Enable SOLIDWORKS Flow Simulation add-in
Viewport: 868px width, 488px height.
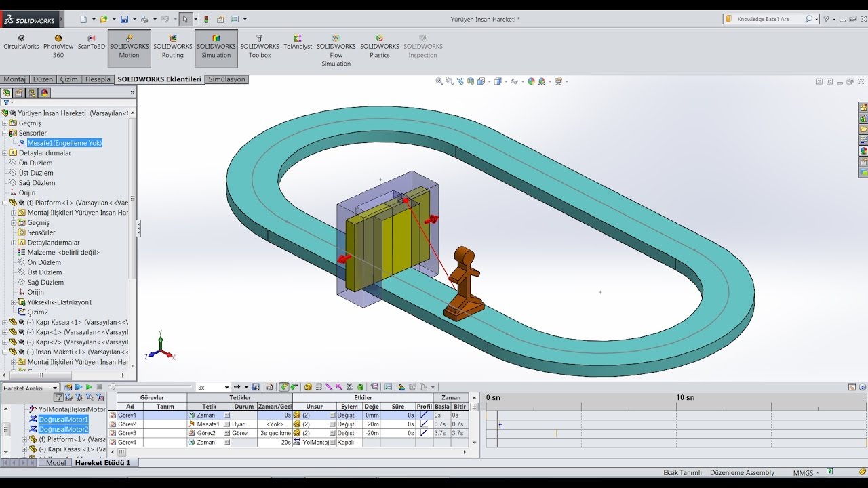coord(336,51)
